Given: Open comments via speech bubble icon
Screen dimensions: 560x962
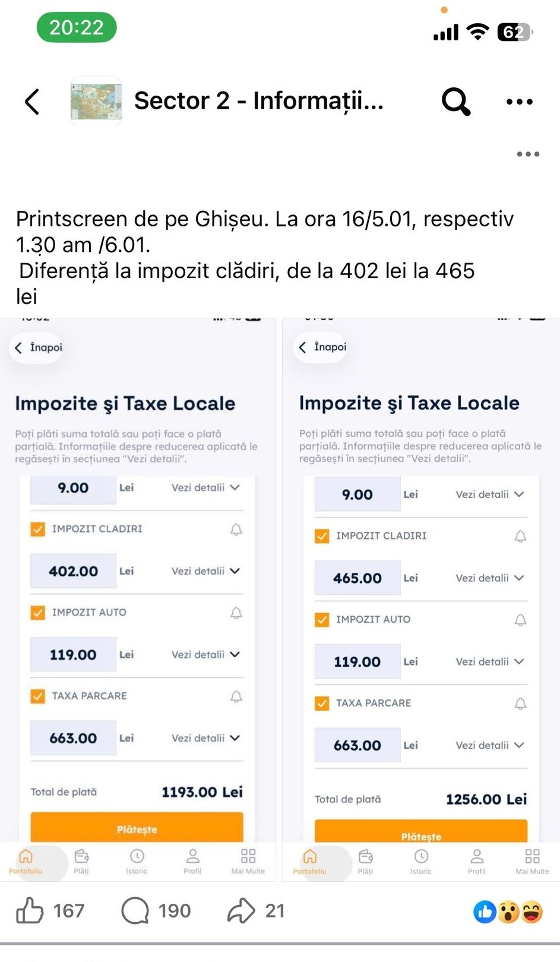Looking at the screenshot, I should click(135, 910).
